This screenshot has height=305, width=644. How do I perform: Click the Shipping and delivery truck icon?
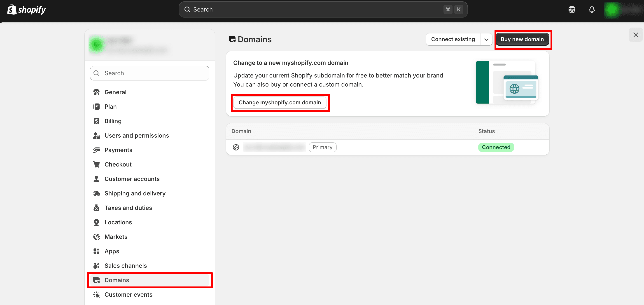click(x=96, y=193)
